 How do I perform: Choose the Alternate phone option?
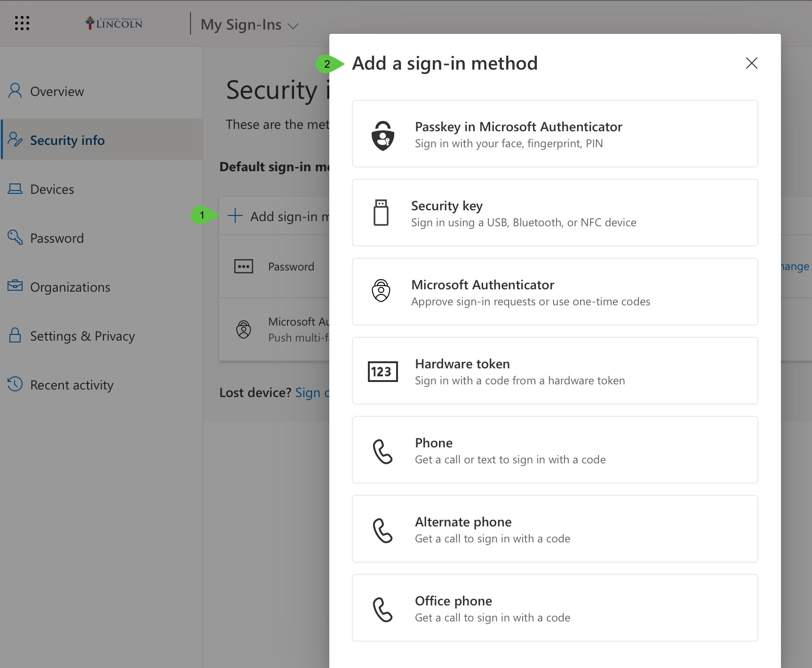click(555, 529)
